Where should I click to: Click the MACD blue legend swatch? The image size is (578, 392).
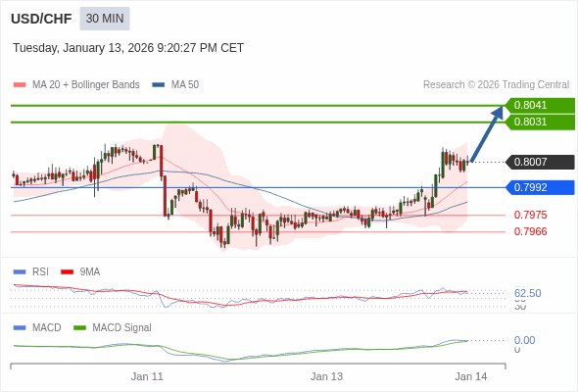(x=20, y=328)
